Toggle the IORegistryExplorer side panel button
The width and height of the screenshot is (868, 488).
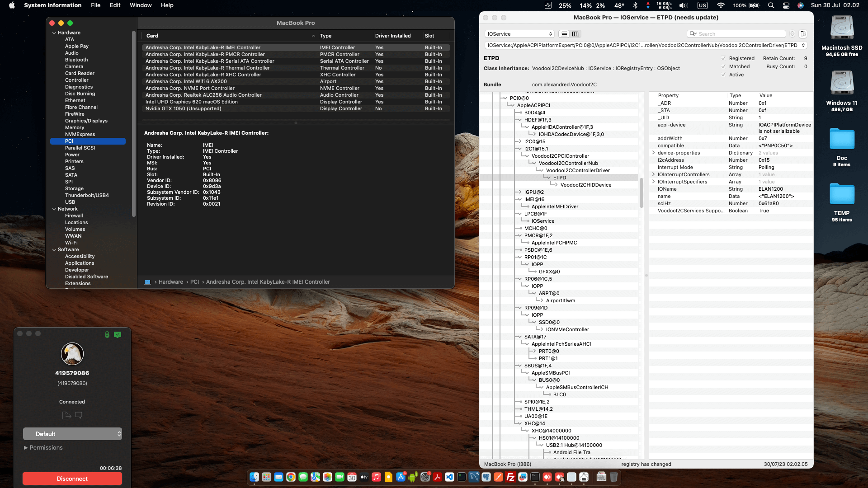click(x=803, y=34)
